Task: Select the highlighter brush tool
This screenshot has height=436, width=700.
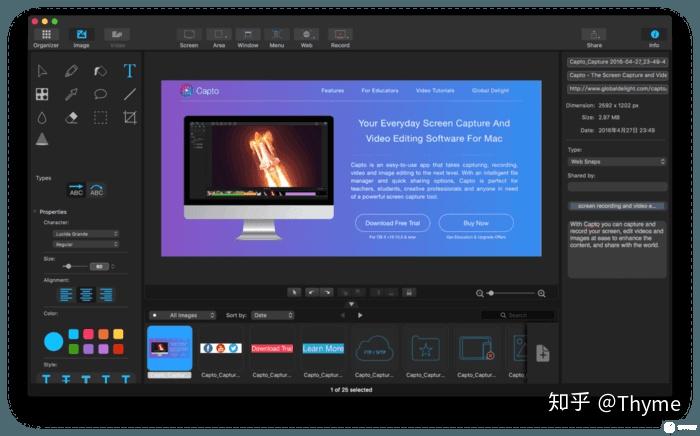Action: coord(100,71)
